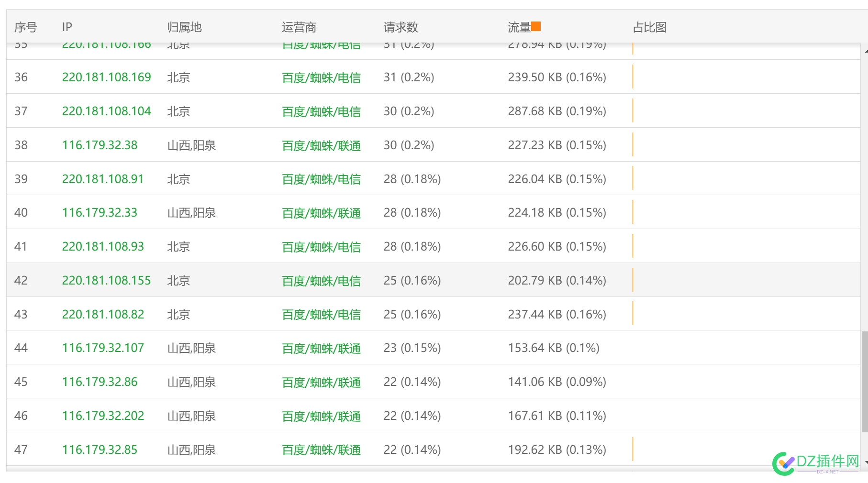Click 百度/蜘蛛/联通 in row 46
Screen dimensions: 868x483
coord(321,416)
